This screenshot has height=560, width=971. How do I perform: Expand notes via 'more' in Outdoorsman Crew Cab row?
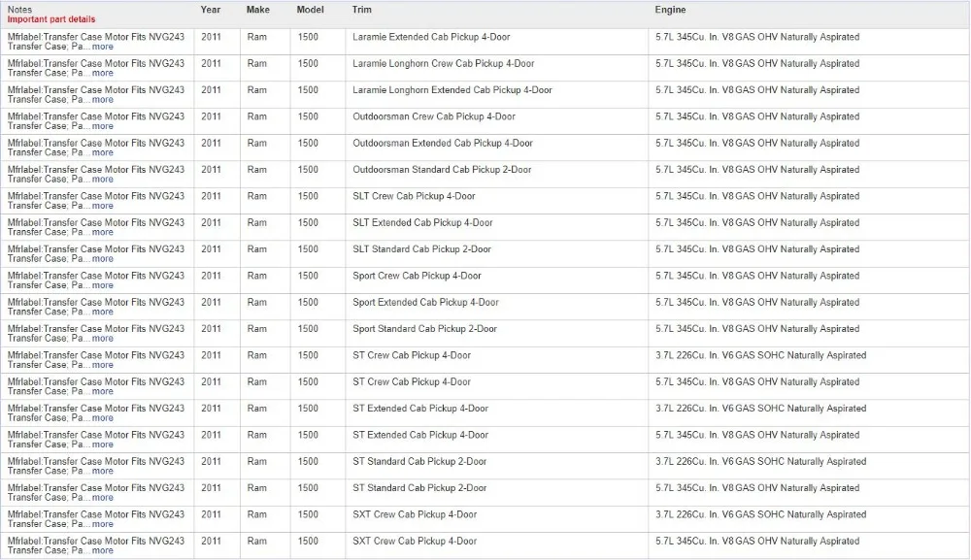click(x=103, y=126)
